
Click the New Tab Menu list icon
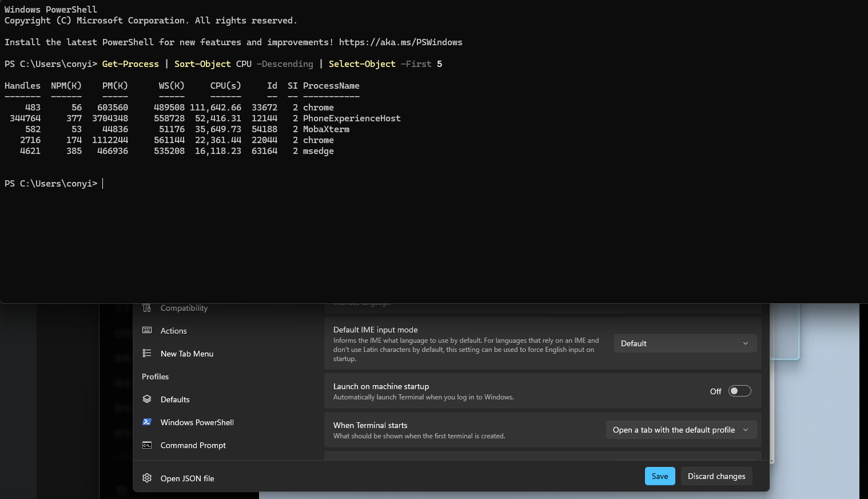pos(147,353)
